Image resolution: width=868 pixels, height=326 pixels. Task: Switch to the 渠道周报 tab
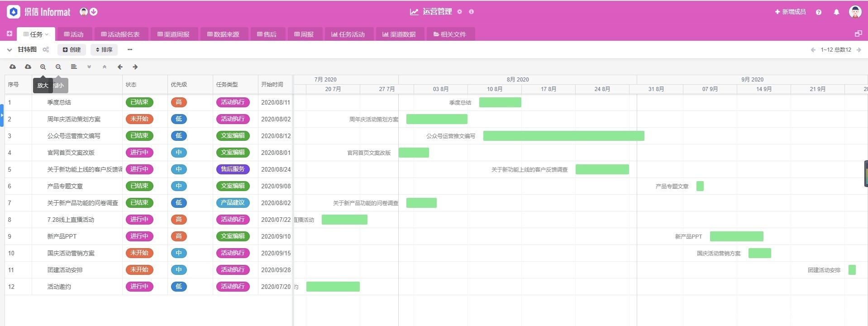(173, 34)
